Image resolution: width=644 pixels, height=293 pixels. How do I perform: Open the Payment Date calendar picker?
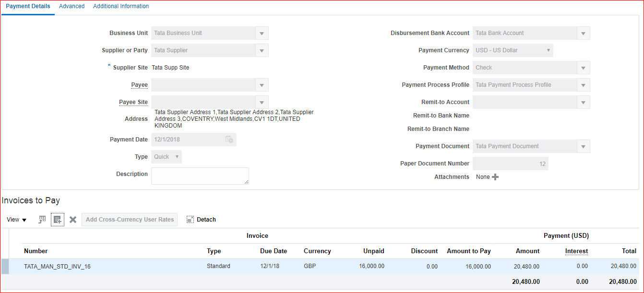click(x=229, y=140)
